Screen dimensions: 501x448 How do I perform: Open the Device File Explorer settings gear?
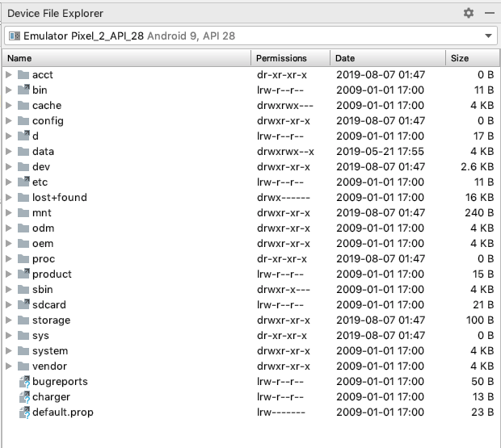469,13
